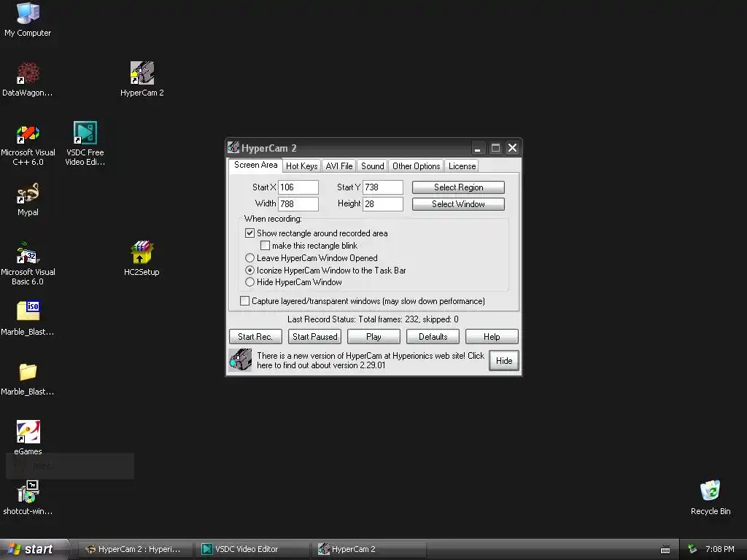Screen dimensions: 747x560
Task: Click the camera icon in the HyperCam title bar
Action: point(233,147)
